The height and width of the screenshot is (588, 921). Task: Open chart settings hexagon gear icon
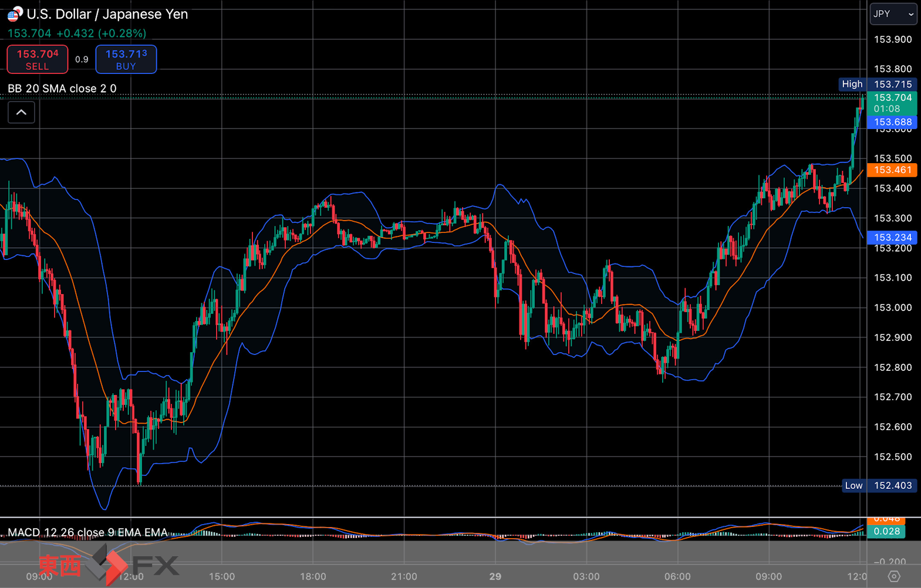(x=893, y=576)
